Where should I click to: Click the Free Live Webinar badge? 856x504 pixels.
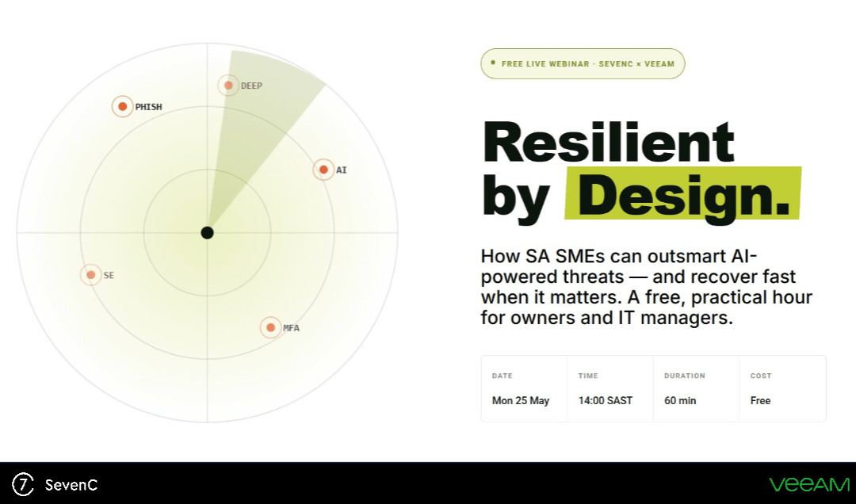point(583,63)
